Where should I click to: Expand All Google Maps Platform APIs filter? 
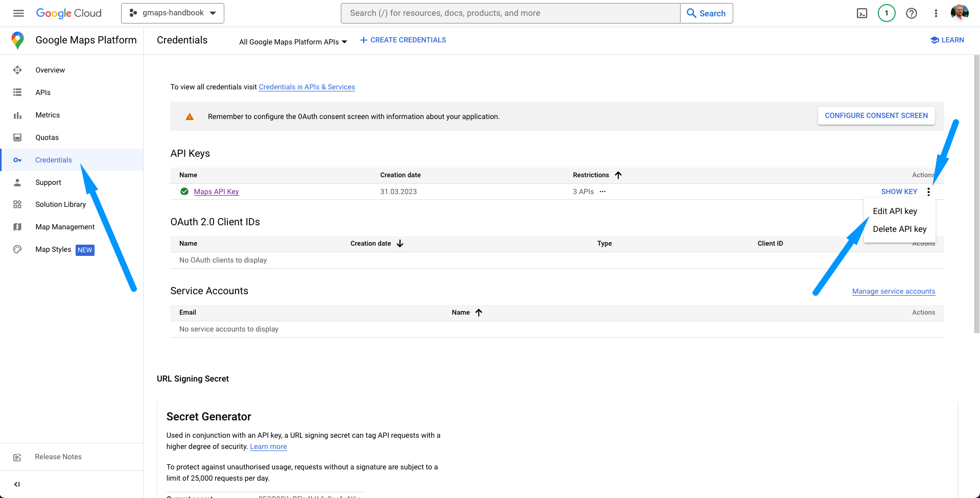[293, 42]
